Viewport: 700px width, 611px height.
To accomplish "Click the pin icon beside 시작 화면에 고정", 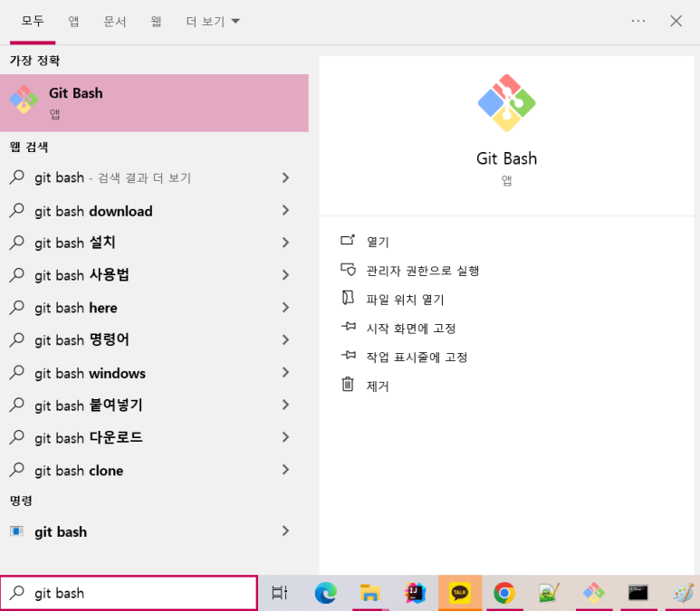I will click(349, 327).
